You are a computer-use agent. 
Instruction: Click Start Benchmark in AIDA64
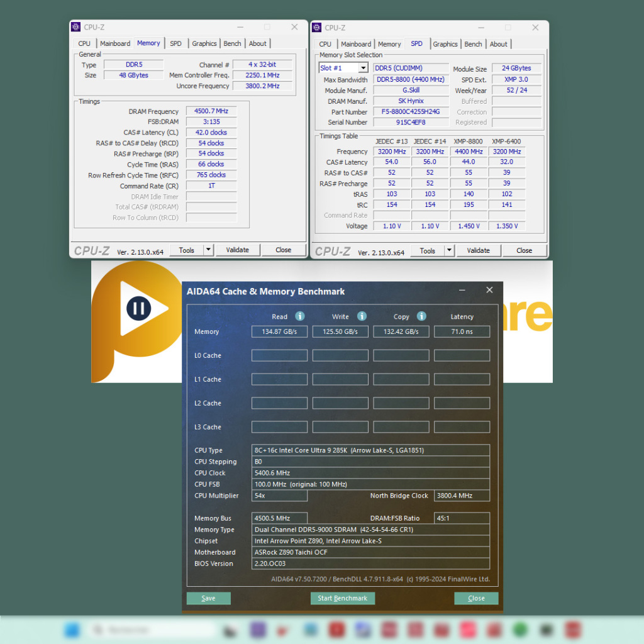[343, 598]
